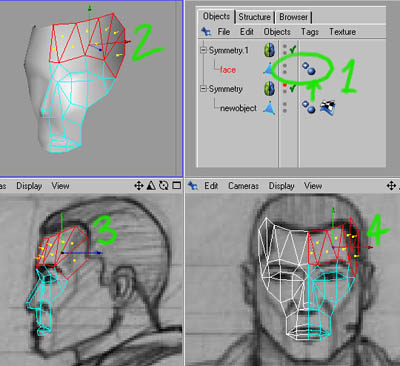Toggle the editor visibility dot for Symmetry.1
Viewport: 400px width, 366px height.
point(285,46)
